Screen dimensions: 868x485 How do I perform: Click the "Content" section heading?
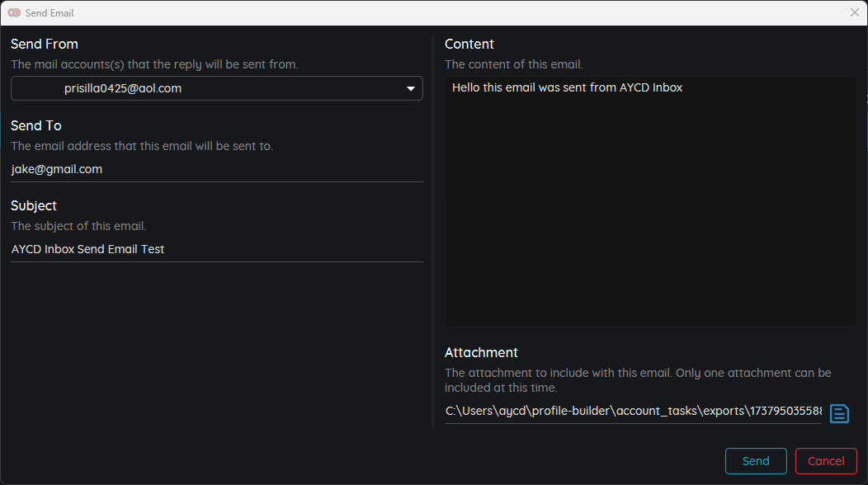pos(469,44)
